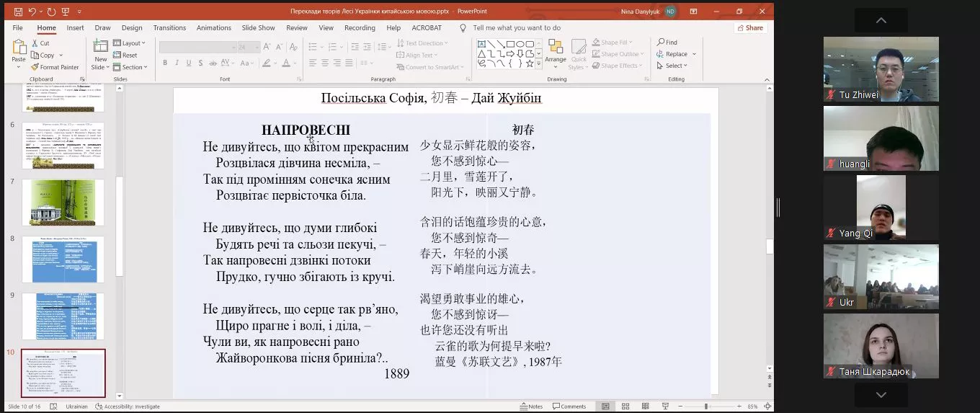
Task: Open the Align Text dropdown
Action: pyautogui.click(x=417, y=55)
